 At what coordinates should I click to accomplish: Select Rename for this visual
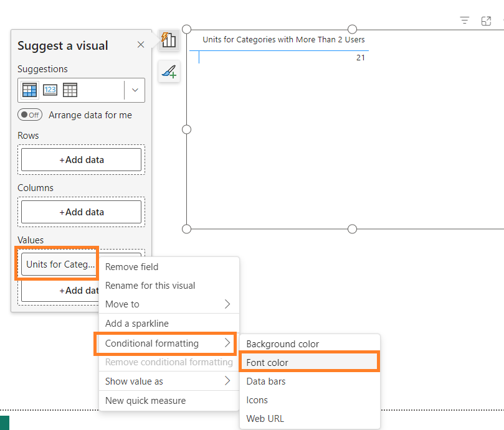(169, 286)
